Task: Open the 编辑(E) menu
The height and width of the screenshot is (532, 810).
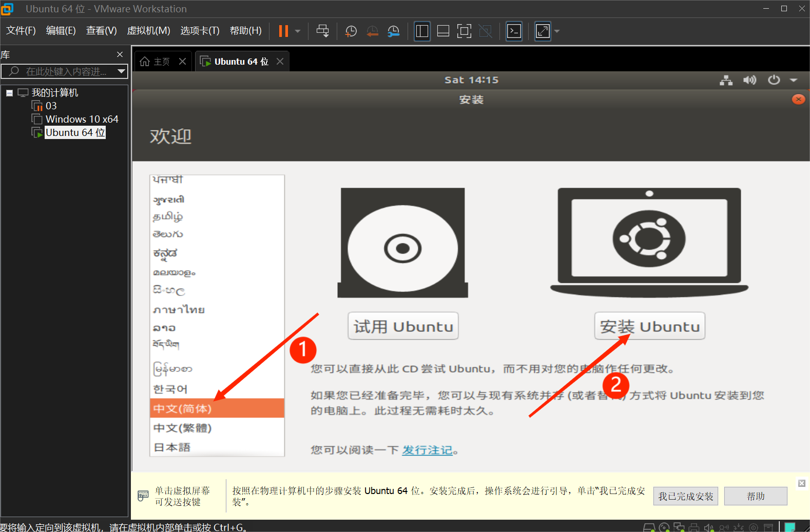Action: [61, 31]
